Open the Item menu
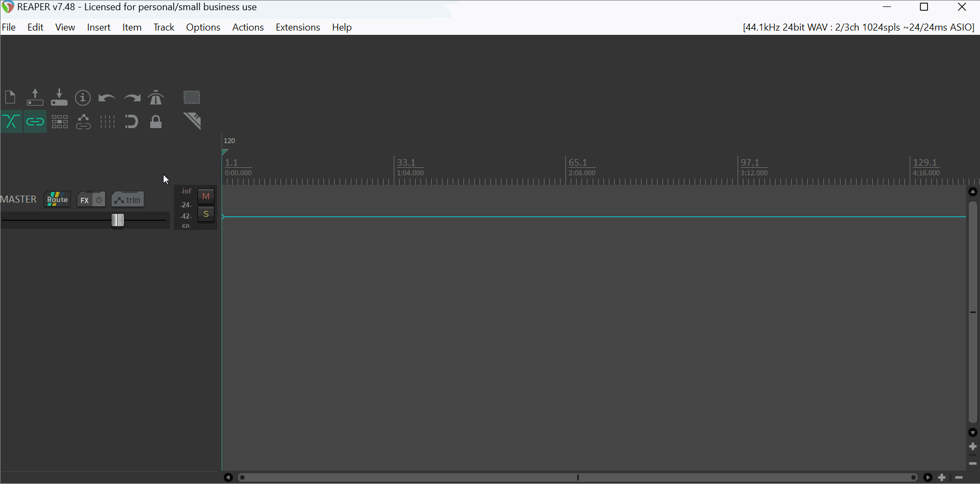Viewport: 980px width, 484px height. tap(132, 27)
